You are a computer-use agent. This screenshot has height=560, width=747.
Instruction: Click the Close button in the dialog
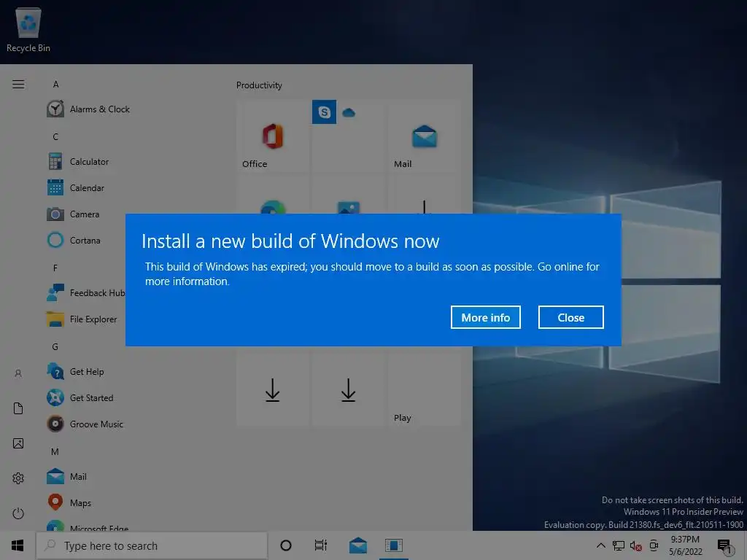coord(570,317)
